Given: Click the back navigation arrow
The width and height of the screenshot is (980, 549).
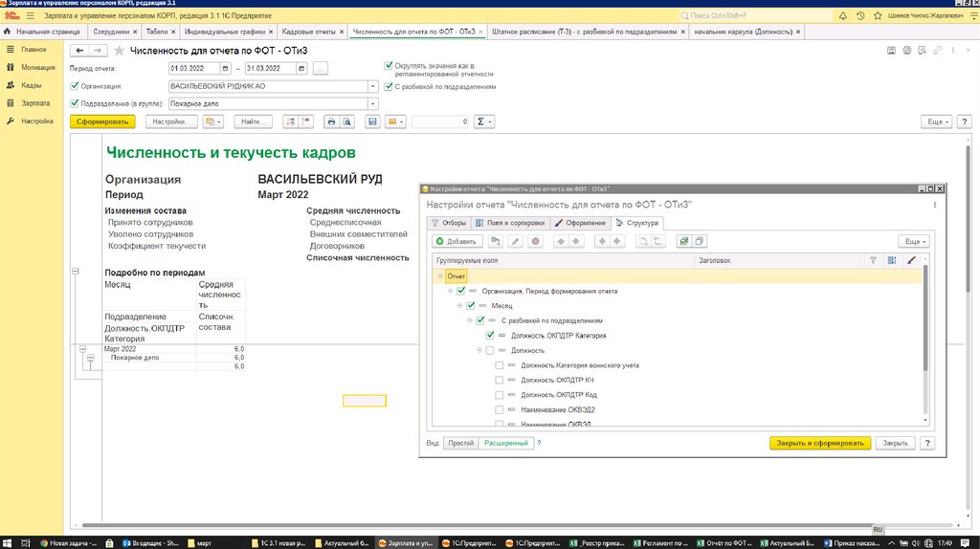Looking at the screenshot, I should [x=79, y=51].
